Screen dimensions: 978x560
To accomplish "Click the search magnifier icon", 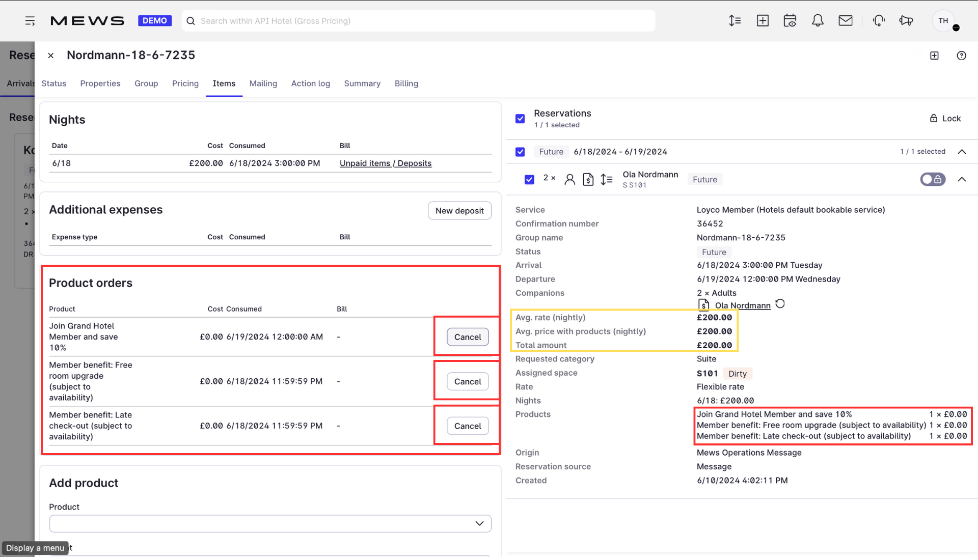I will click(191, 21).
